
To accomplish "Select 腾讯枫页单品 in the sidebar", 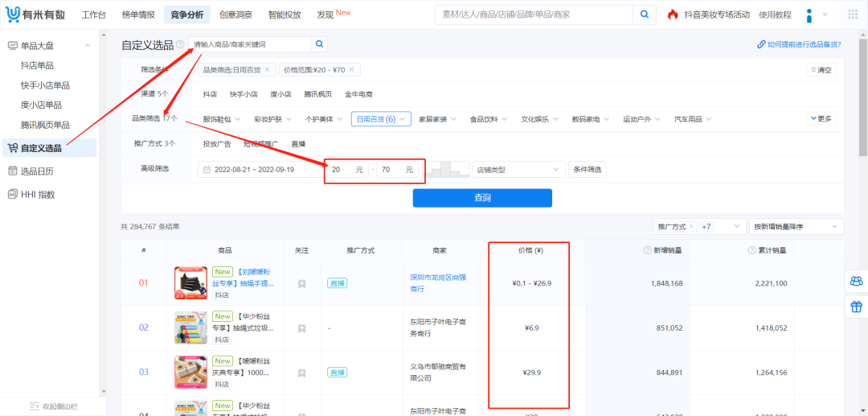I will [45, 126].
